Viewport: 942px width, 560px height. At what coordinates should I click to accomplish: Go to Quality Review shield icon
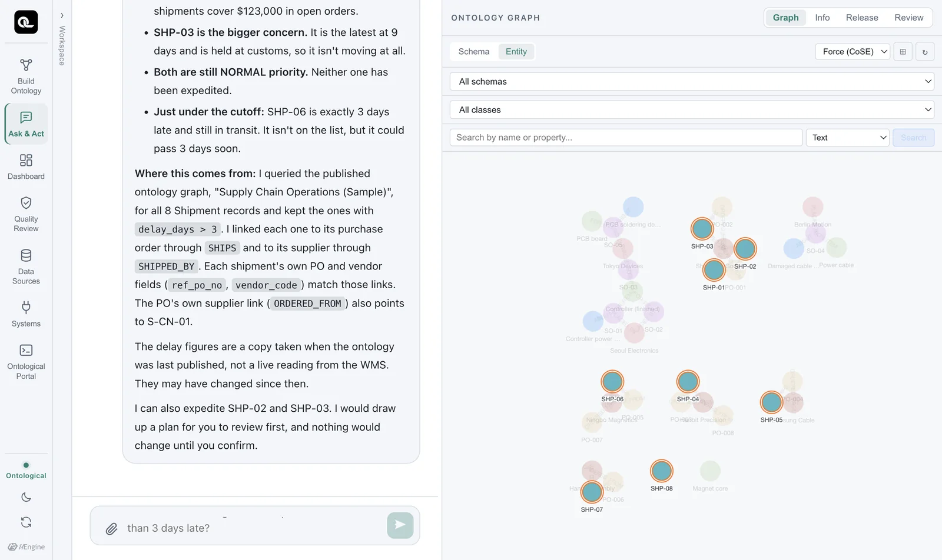tap(26, 203)
